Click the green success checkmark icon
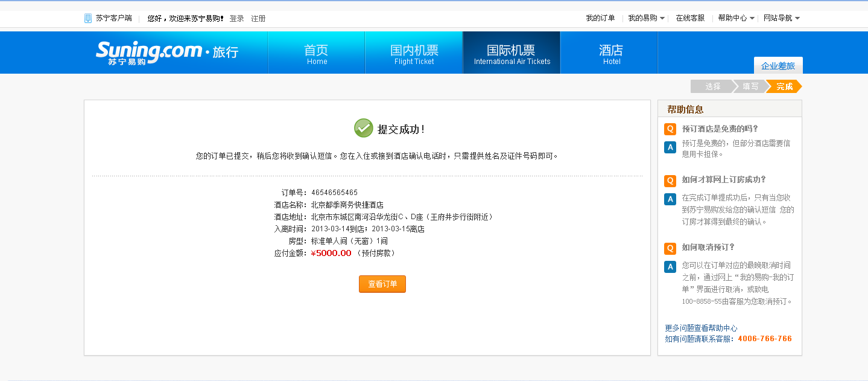 (363, 128)
